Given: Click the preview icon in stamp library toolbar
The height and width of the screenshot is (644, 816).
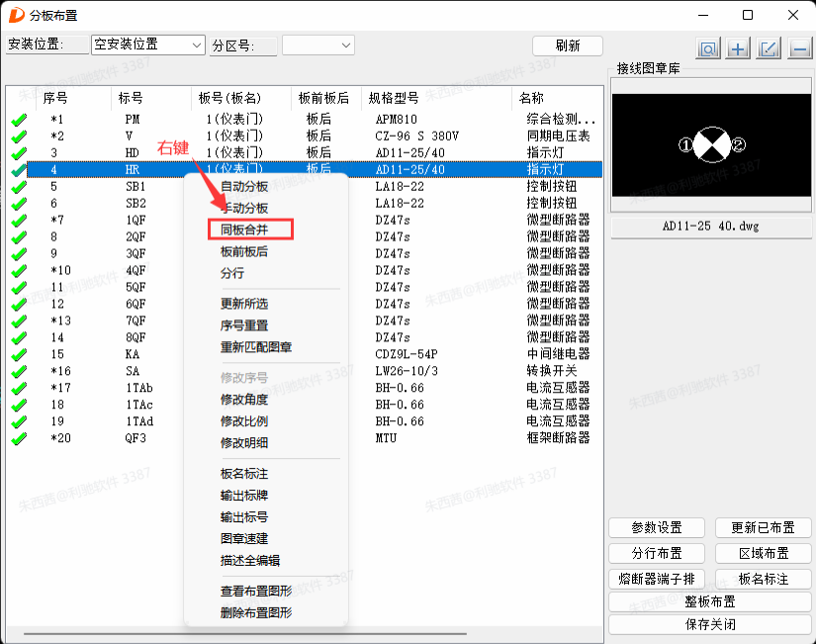Looking at the screenshot, I should point(708,48).
